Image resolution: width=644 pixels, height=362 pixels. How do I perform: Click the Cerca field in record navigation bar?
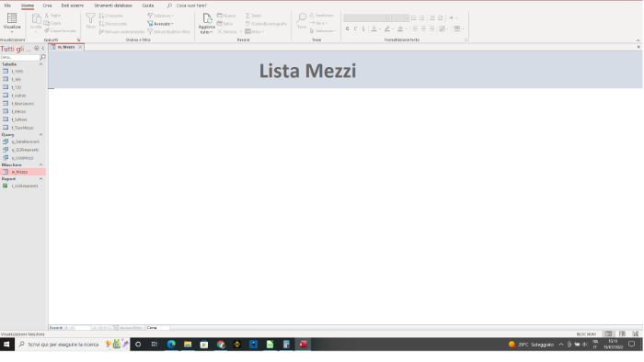point(157,328)
